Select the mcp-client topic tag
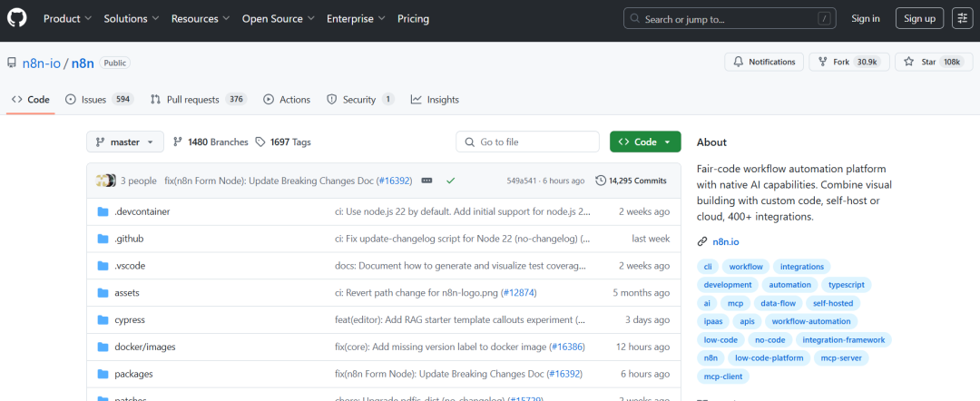This screenshot has width=980, height=401. 723,377
